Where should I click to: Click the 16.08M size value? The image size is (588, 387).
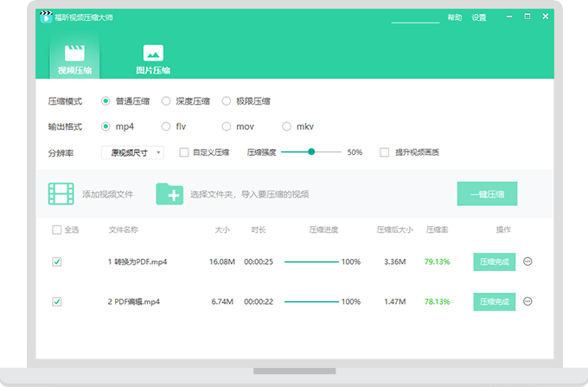coord(222,261)
